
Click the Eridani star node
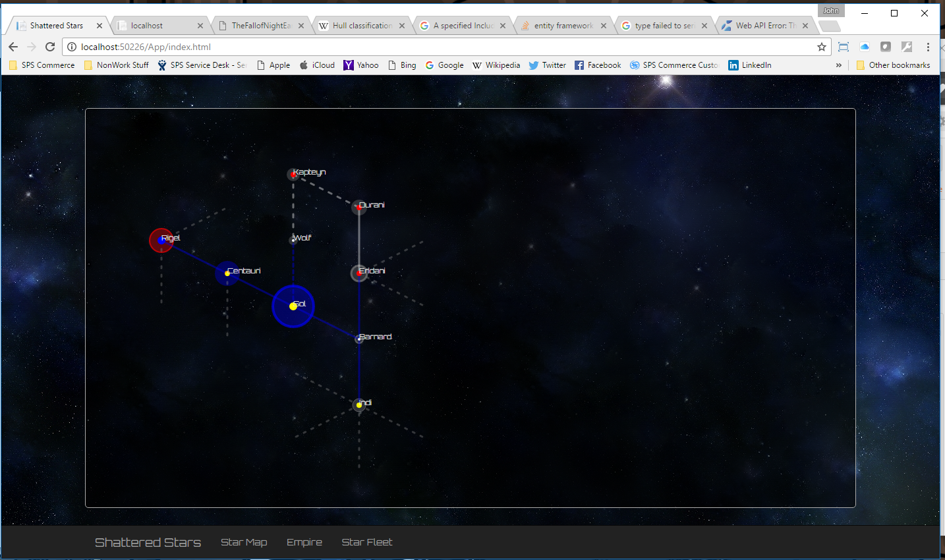tap(359, 273)
